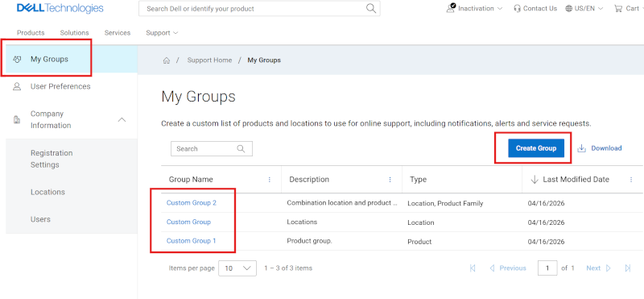The height and width of the screenshot is (299, 644).
Task: Click the My Groups sidebar icon
Action: pyautogui.click(x=17, y=59)
